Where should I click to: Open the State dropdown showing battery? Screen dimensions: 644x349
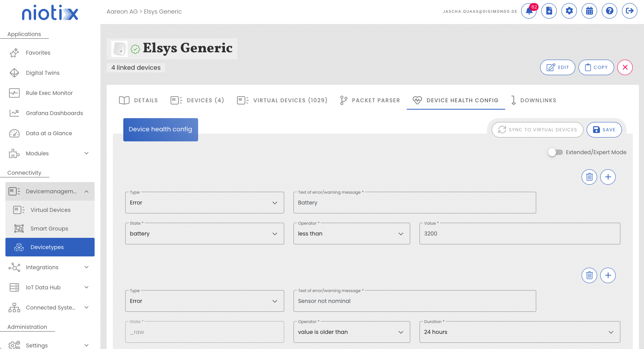[x=204, y=234]
